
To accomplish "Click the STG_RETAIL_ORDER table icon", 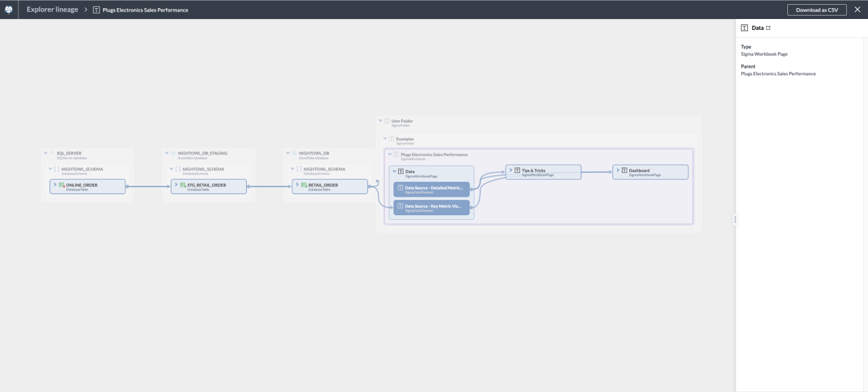I will (182, 184).
